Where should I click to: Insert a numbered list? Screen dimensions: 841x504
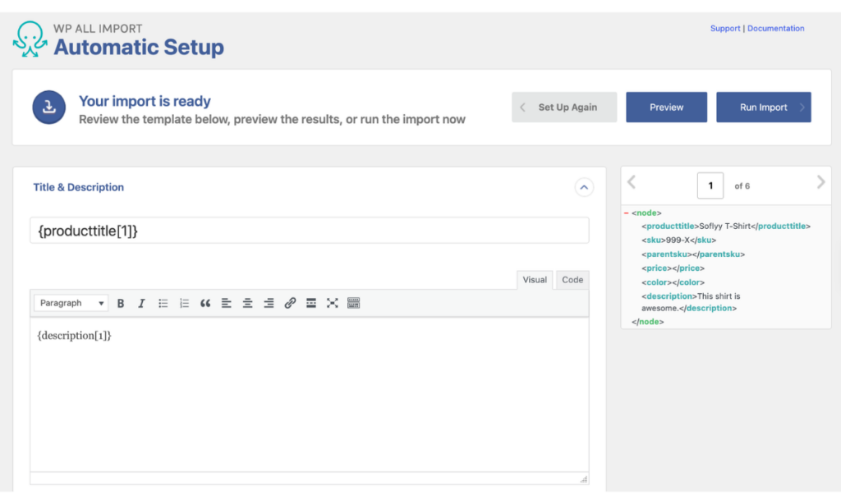pos(184,304)
